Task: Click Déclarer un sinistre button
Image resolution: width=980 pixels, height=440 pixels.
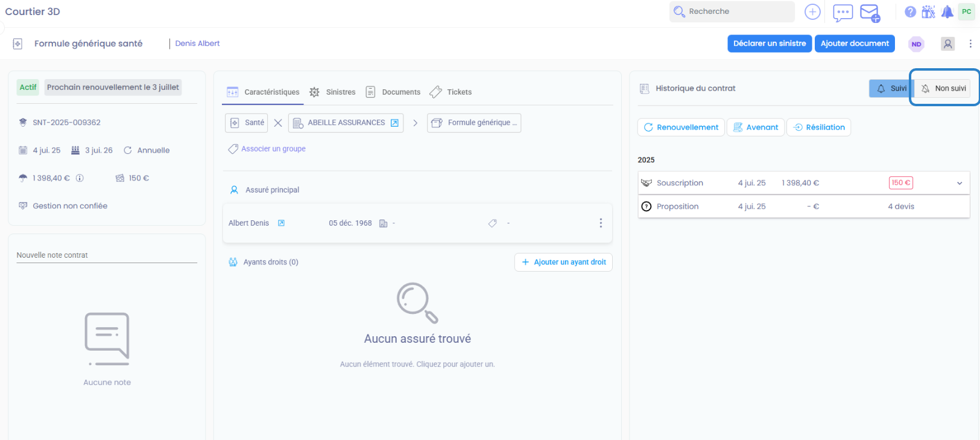Action: coord(770,43)
